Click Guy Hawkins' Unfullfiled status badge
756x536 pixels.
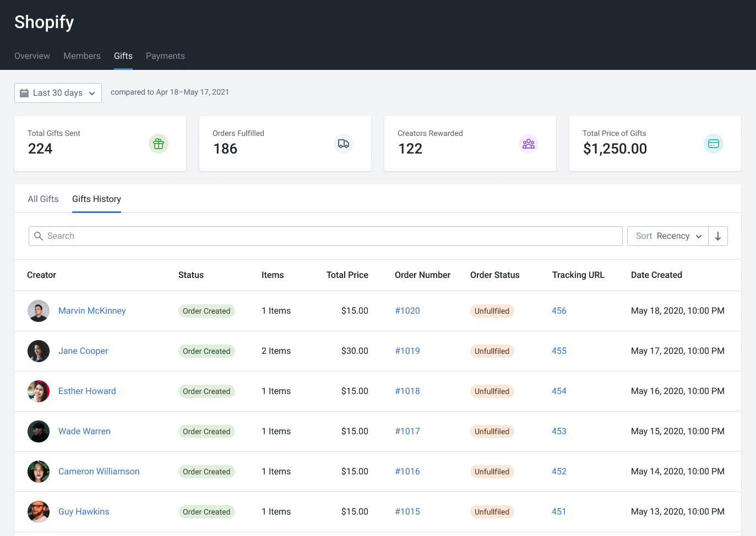[492, 512]
